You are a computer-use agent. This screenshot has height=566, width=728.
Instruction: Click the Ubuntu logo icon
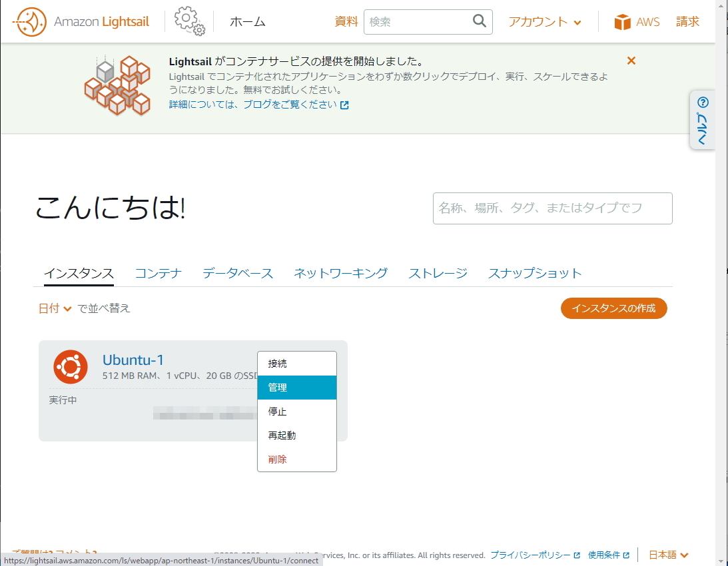coord(71,367)
